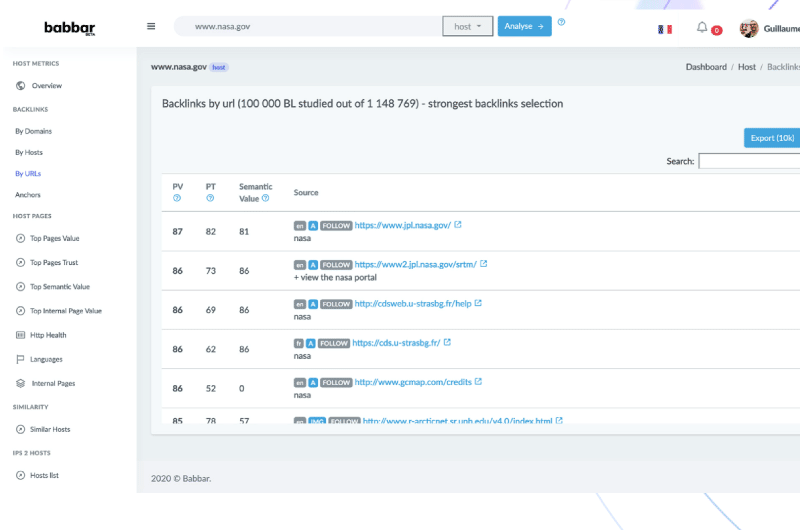Open external link icon for gcmap.com/credits
This screenshot has width=800, height=530.
click(478, 382)
